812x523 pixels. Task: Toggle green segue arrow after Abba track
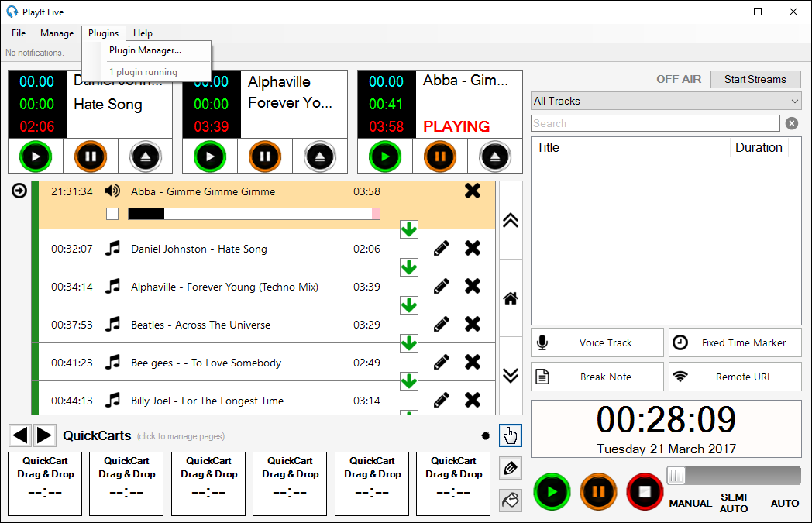tap(409, 229)
